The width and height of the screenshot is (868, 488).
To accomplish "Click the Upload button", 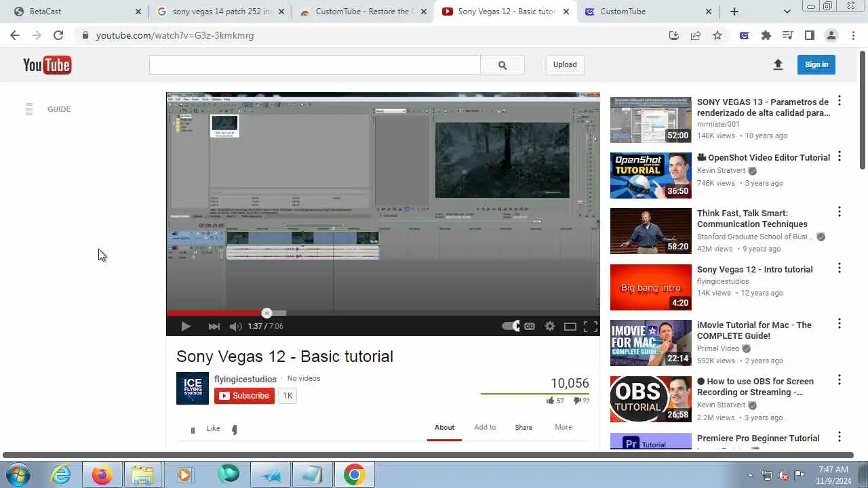I will (565, 65).
